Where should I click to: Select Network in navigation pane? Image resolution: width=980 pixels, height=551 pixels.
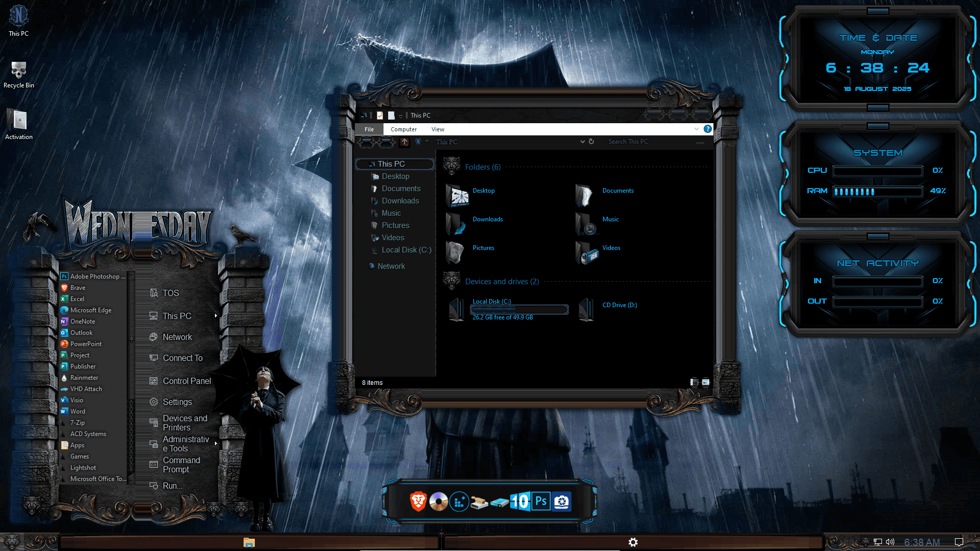click(x=391, y=266)
